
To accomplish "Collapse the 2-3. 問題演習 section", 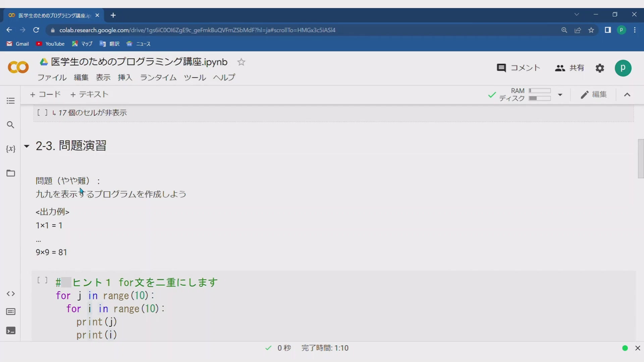I will tap(26, 146).
